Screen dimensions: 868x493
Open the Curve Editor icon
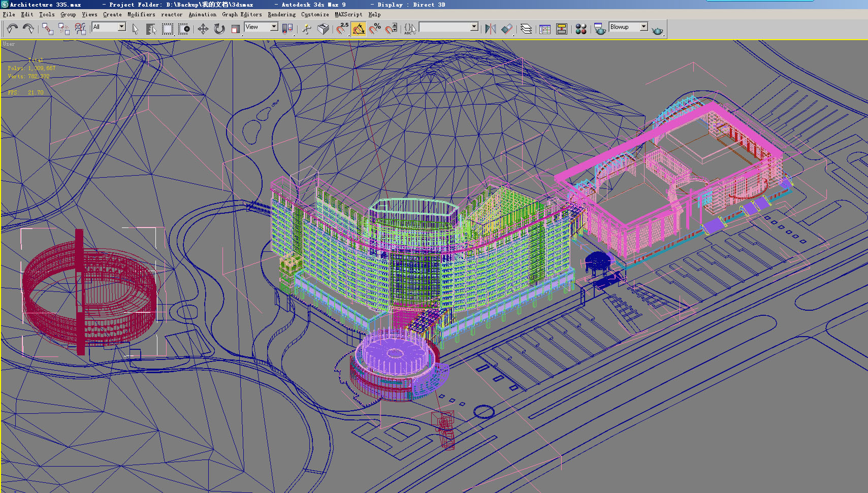pos(545,29)
